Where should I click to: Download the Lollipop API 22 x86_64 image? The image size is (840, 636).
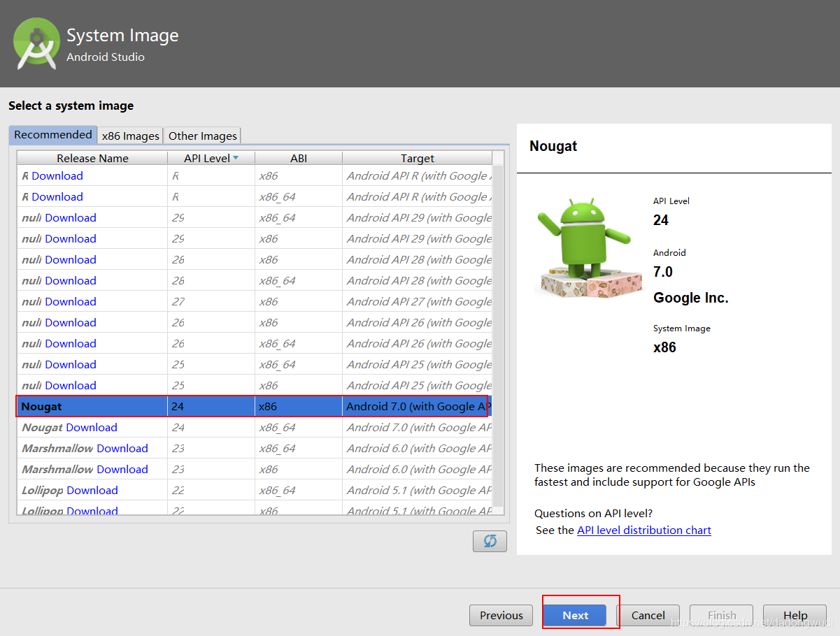coord(92,491)
